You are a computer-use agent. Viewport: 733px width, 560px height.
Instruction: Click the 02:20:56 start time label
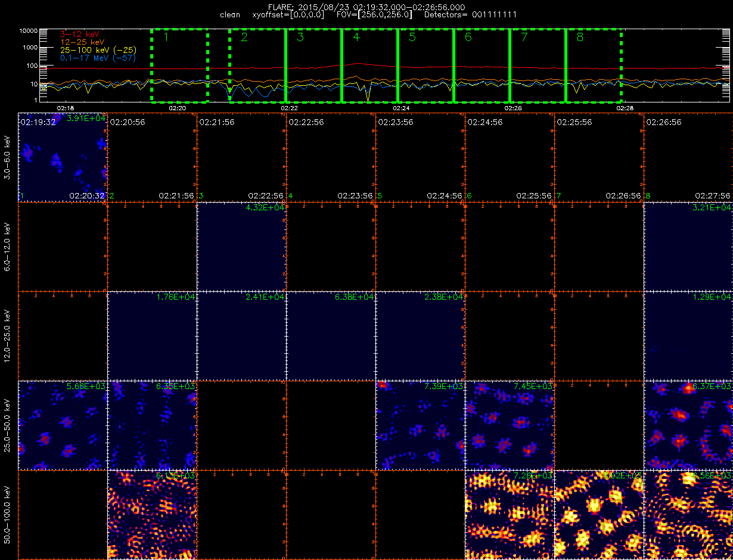127,122
